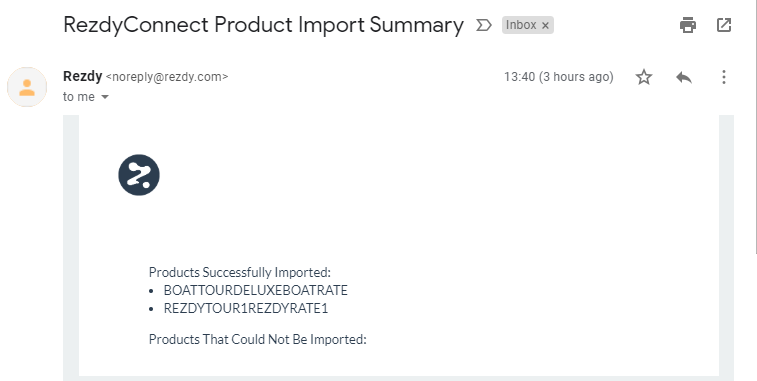This screenshot has height=381, width=757.
Task: Click 'Products That Could Not Be Imported:' text
Action: click(x=258, y=339)
